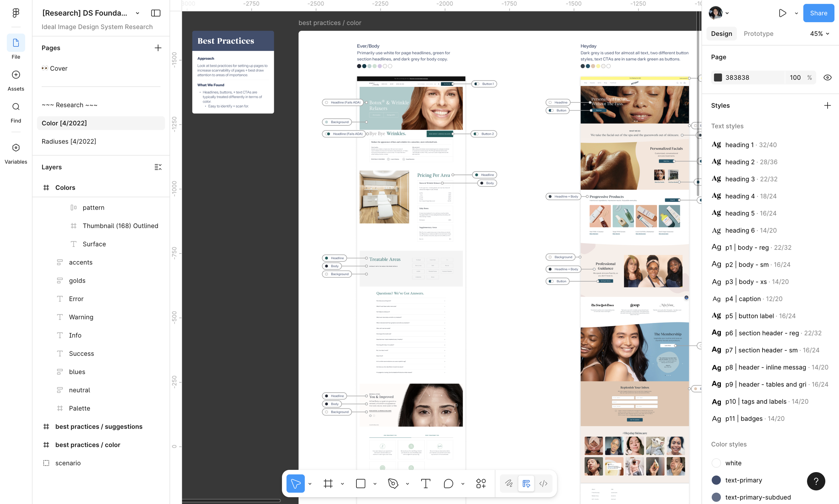Select the Text tool

[426, 483]
